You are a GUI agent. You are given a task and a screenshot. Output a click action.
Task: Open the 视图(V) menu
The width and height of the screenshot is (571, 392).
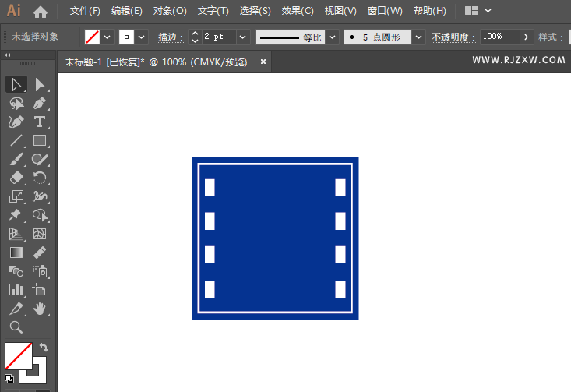click(x=340, y=11)
